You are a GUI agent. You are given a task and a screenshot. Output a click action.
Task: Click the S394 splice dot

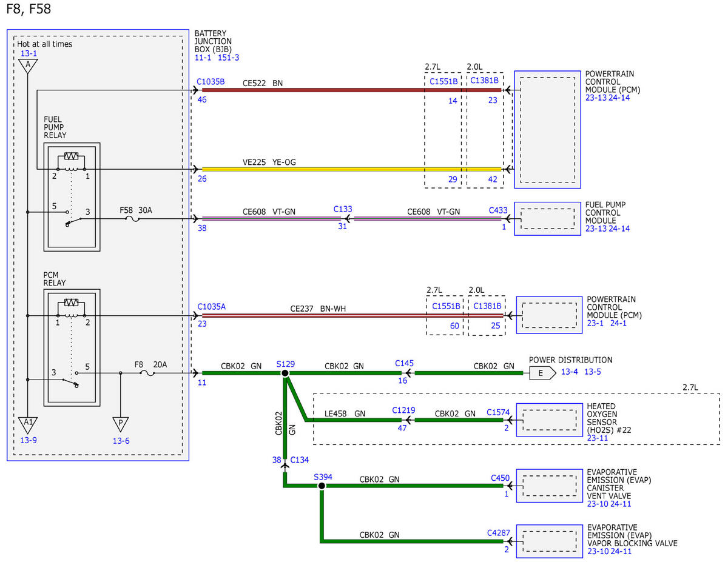(x=322, y=486)
